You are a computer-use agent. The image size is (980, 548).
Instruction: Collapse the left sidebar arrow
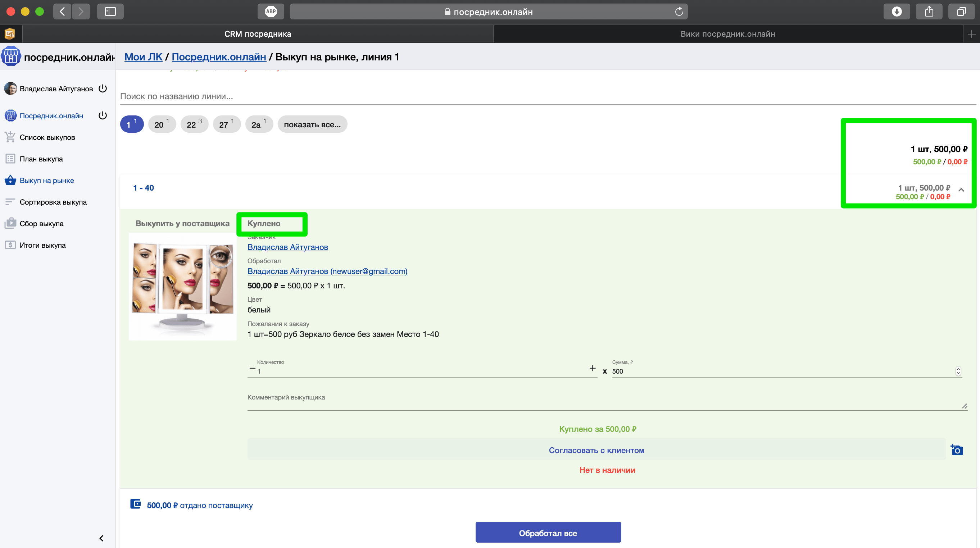(101, 538)
